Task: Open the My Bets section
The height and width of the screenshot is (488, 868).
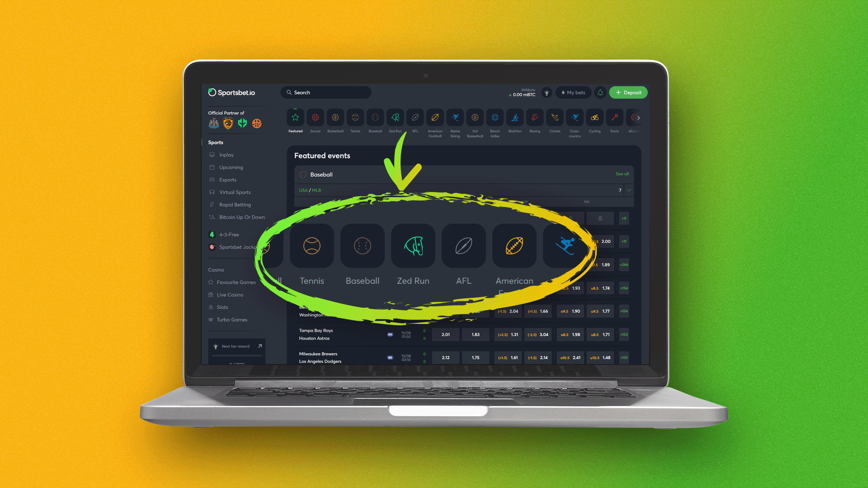Action: click(573, 92)
